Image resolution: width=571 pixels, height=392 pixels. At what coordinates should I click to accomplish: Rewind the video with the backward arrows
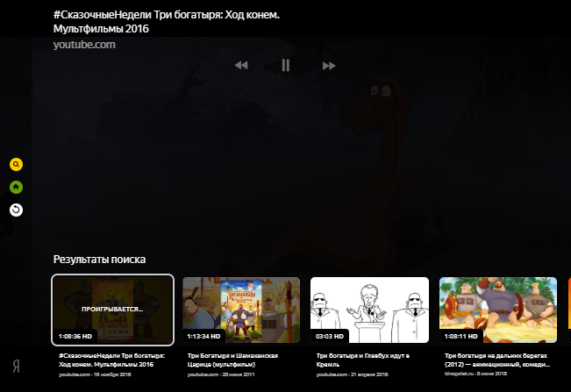tap(241, 66)
